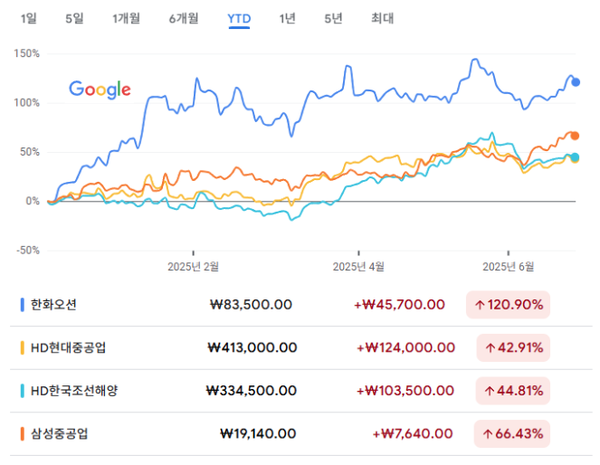Open the 삼성중공업 stock entry
Viewport: 600px width, 465px height.
60,433
